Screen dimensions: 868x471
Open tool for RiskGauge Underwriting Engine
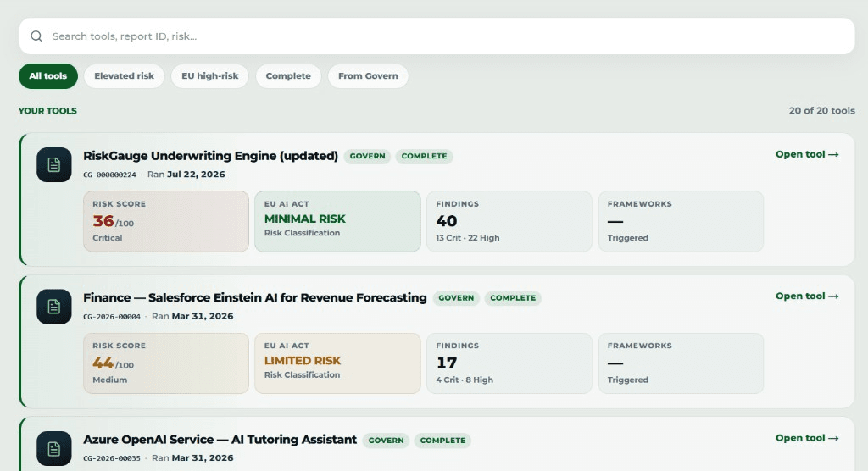tap(807, 154)
